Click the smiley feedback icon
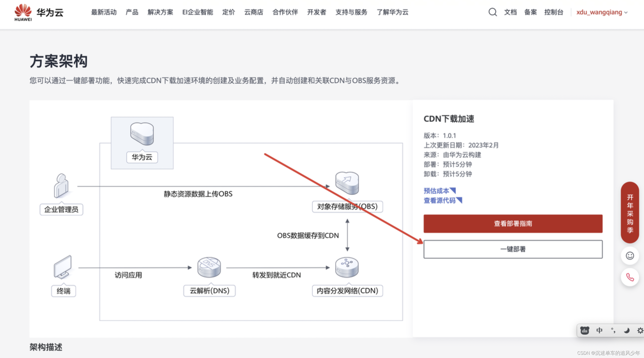 point(630,256)
